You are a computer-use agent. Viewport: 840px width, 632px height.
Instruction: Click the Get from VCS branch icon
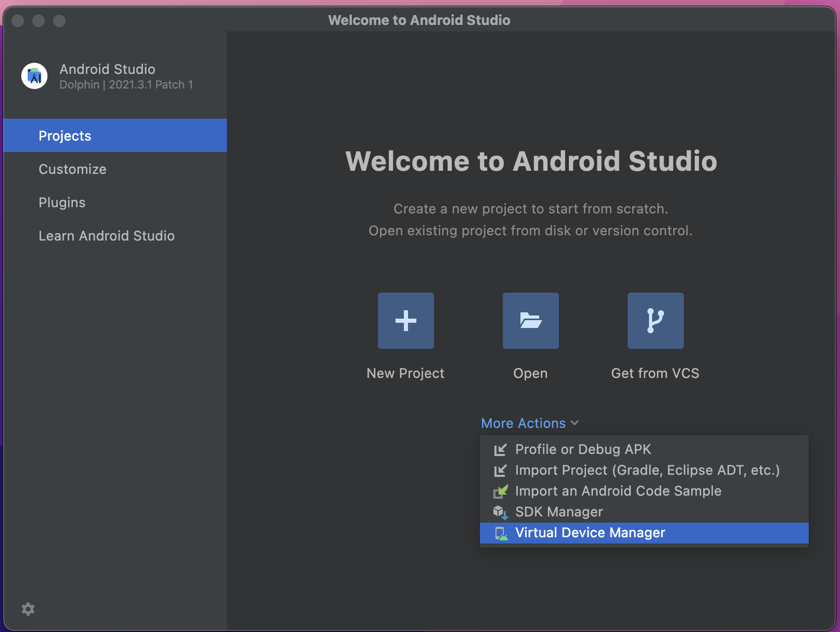pyautogui.click(x=655, y=320)
